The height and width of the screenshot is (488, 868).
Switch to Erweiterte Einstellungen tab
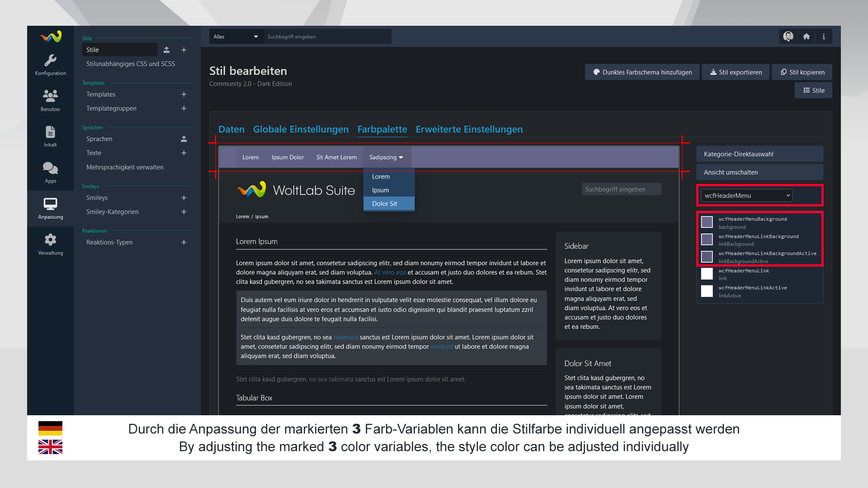click(x=469, y=129)
